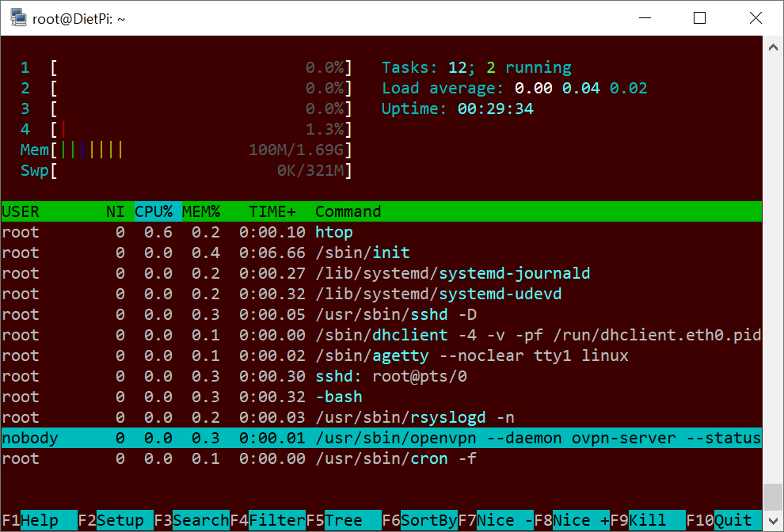Sort by the TIME+ column header
This screenshot has width=784, height=532.
click(272, 211)
